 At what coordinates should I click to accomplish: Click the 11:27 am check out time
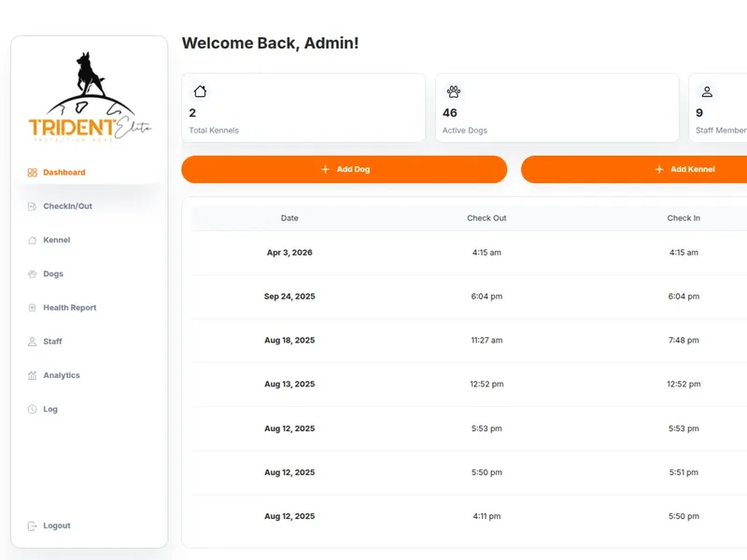(486, 340)
